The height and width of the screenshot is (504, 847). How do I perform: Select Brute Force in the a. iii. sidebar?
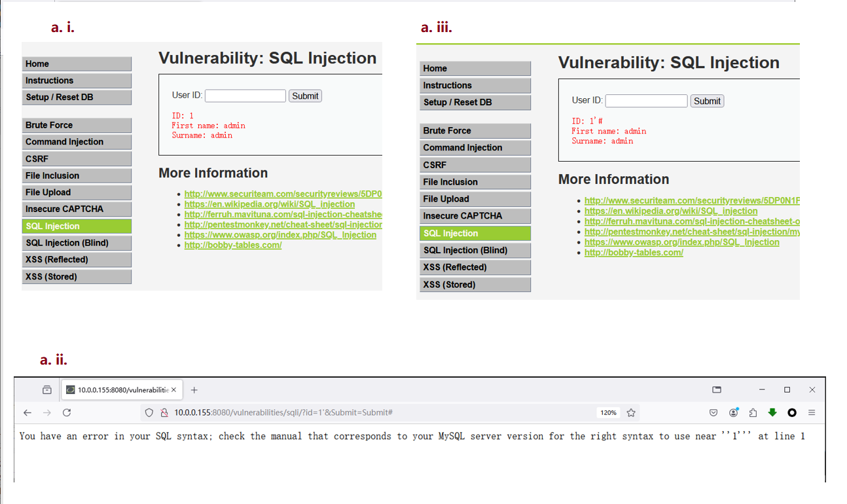pyautogui.click(x=475, y=131)
